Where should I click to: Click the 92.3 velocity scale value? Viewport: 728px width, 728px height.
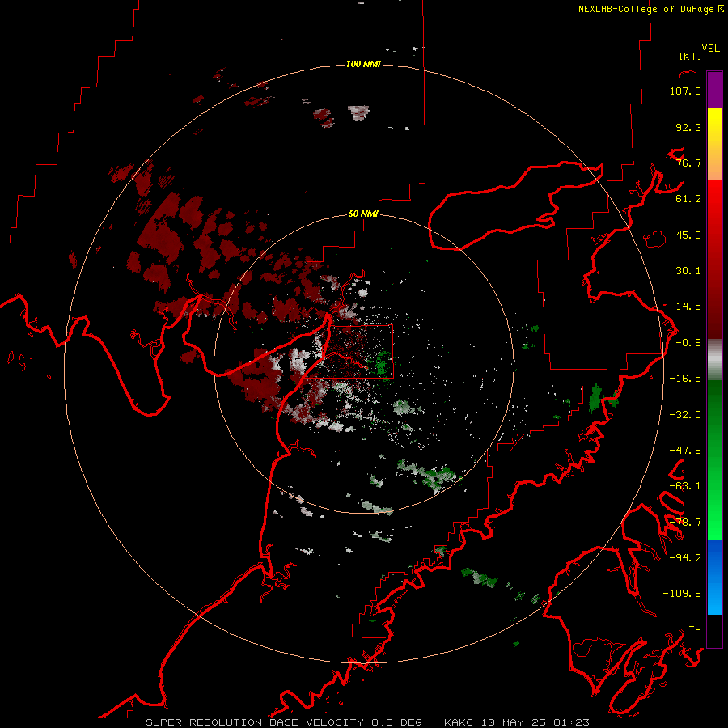688,127
